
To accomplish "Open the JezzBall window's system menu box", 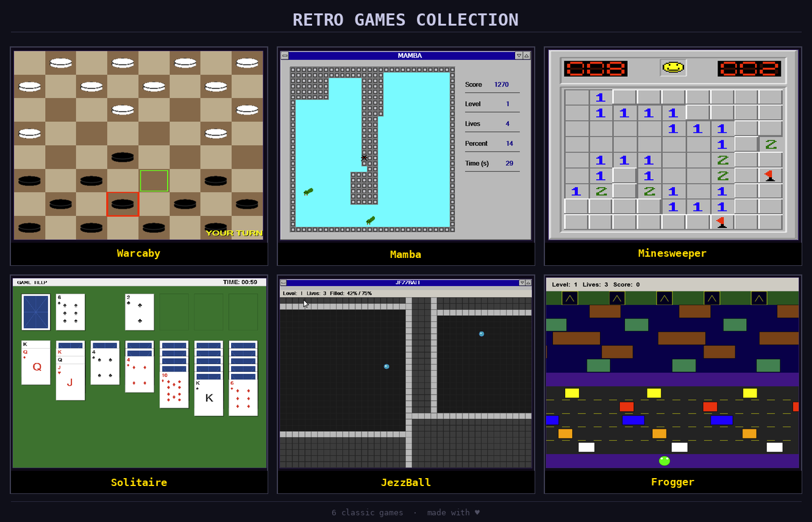I will [283, 283].
